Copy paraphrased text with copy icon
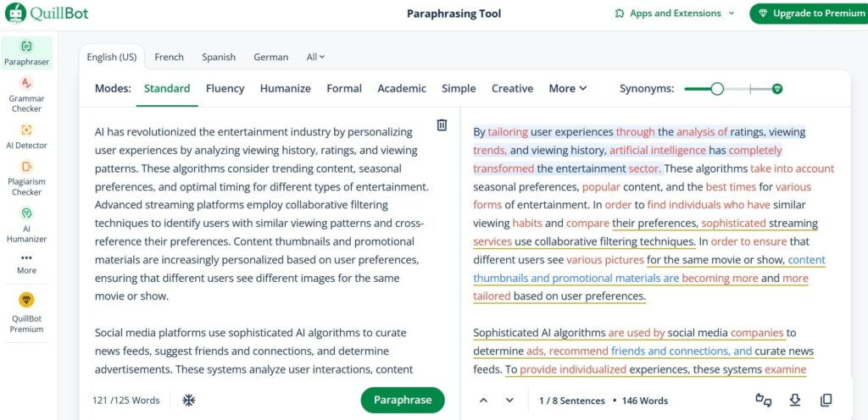Image resolution: width=868 pixels, height=420 pixels. pos(826,401)
